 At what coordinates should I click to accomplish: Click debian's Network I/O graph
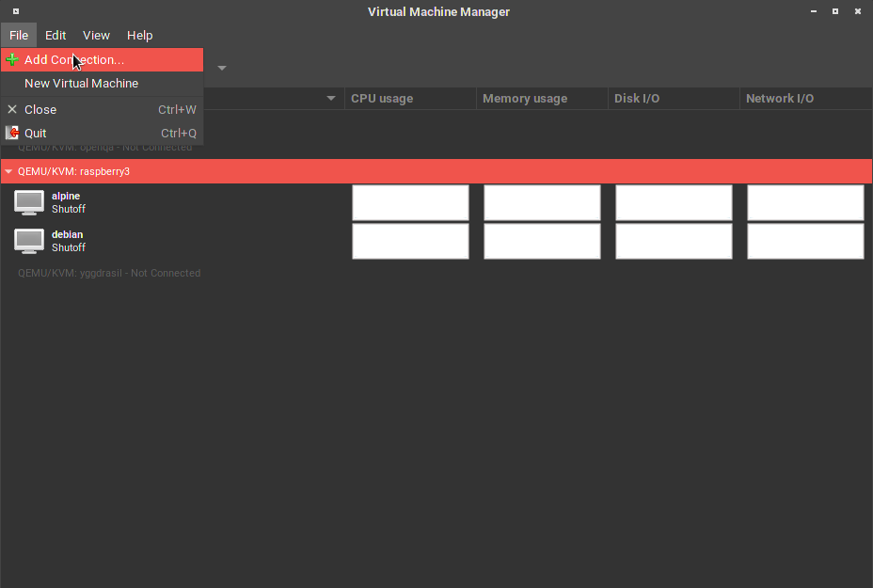805,241
